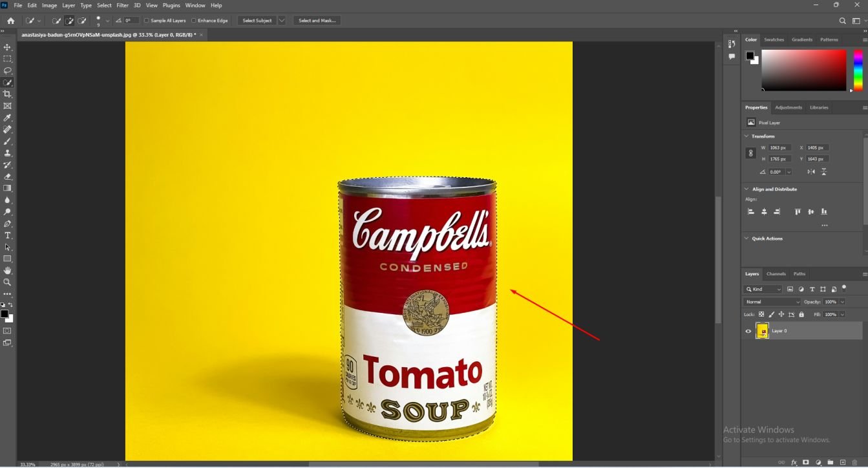The width and height of the screenshot is (868, 468).
Task: Click Add Layer Style fx icon
Action: [x=794, y=463]
